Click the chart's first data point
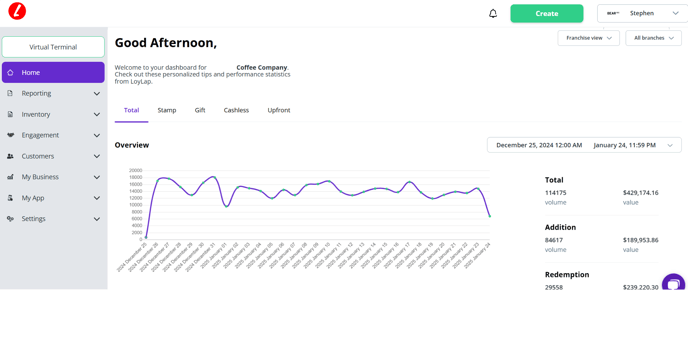 146,237
